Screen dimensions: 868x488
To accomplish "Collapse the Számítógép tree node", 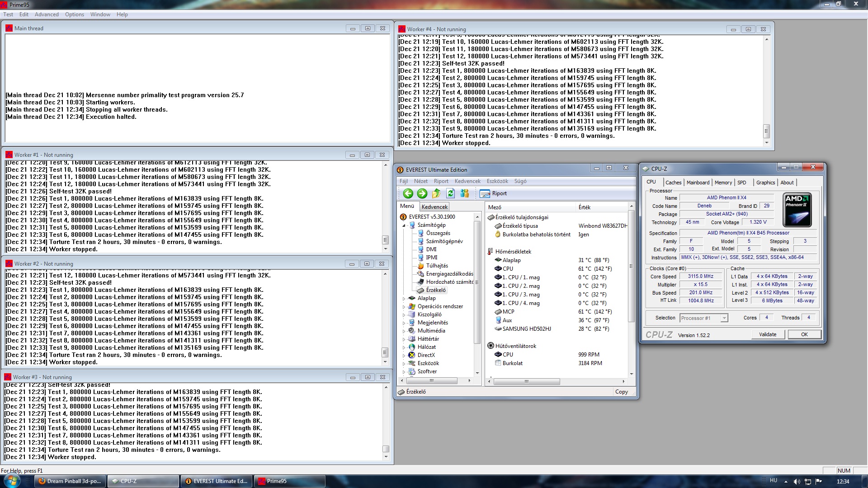I will coord(404,225).
